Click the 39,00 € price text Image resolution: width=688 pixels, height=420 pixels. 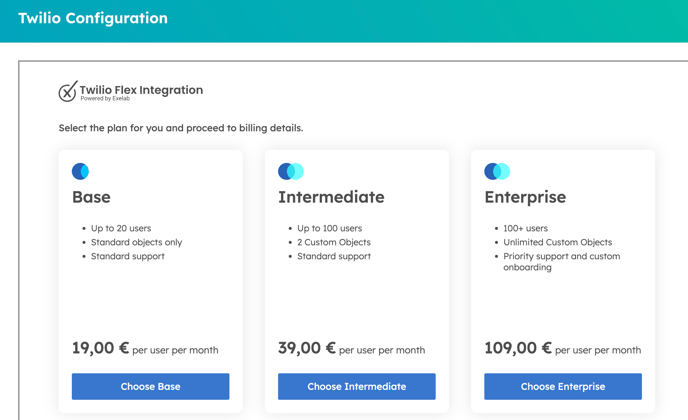[x=307, y=348]
